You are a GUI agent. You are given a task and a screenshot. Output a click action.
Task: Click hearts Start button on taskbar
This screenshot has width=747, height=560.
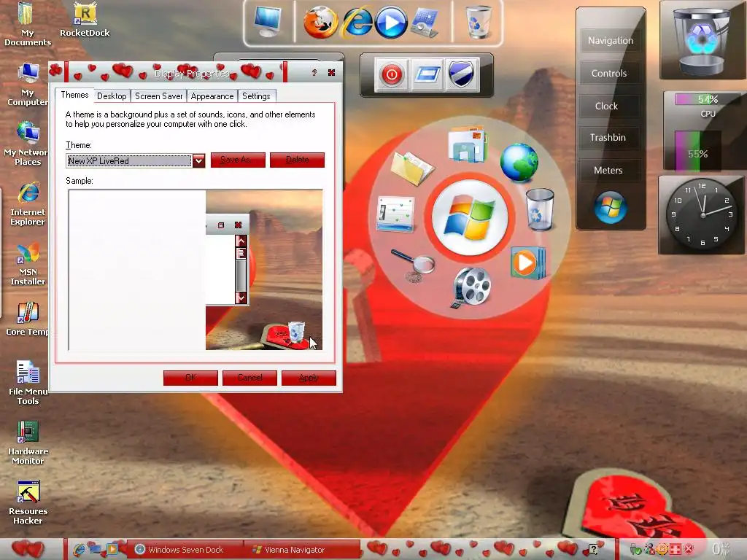29,549
